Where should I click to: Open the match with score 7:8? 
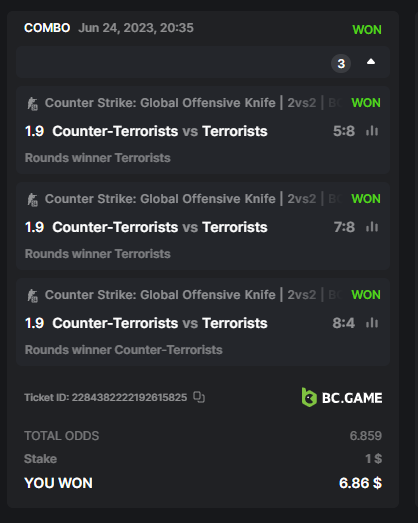(x=160, y=227)
